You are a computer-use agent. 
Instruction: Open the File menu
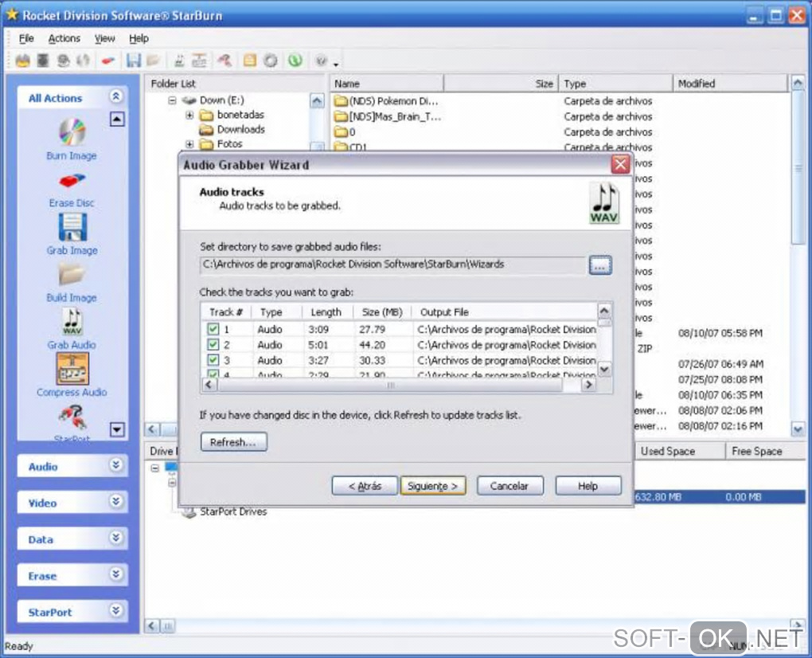[26, 38]
